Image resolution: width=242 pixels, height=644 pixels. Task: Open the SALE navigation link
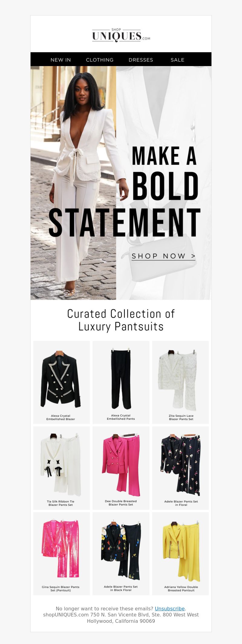pyautogui.click(x=177, y=60)
